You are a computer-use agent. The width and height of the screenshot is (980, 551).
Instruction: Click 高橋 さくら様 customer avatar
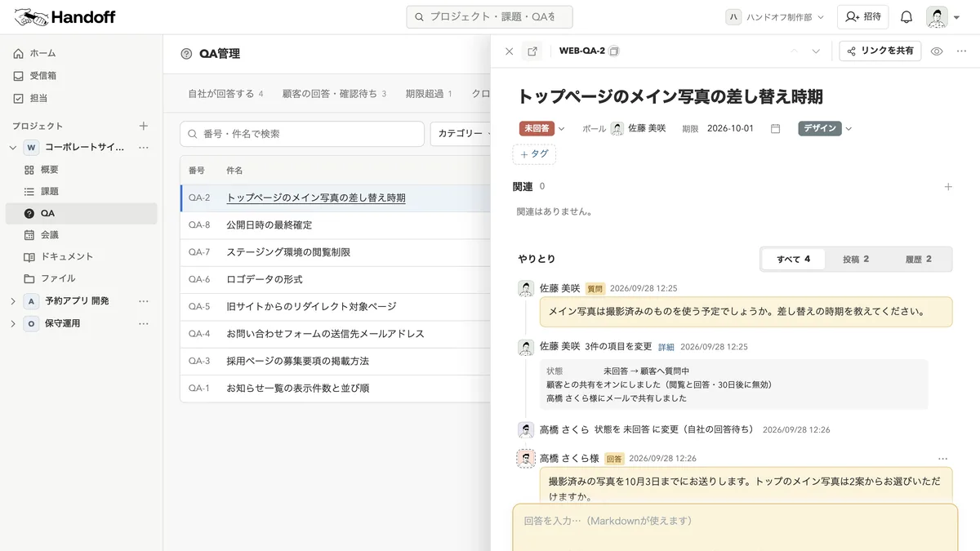526,458
